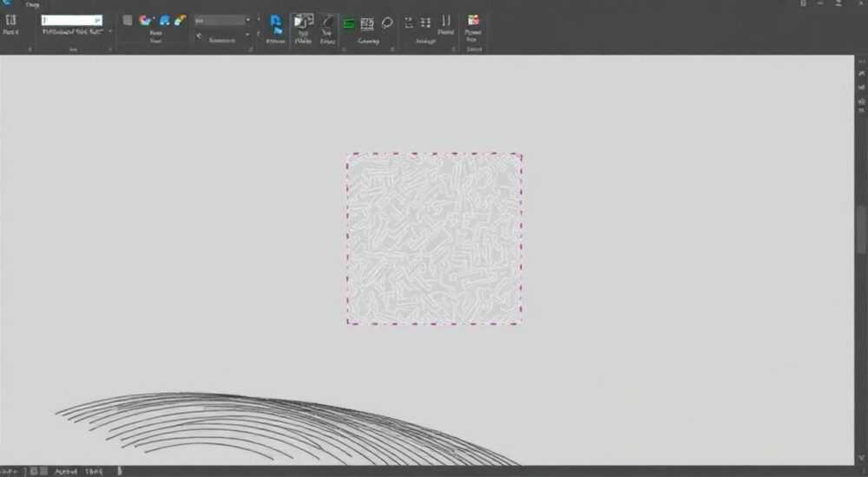
Task: Toggle the highlighted split-page button in the ribbon
Action: point(303,29)
